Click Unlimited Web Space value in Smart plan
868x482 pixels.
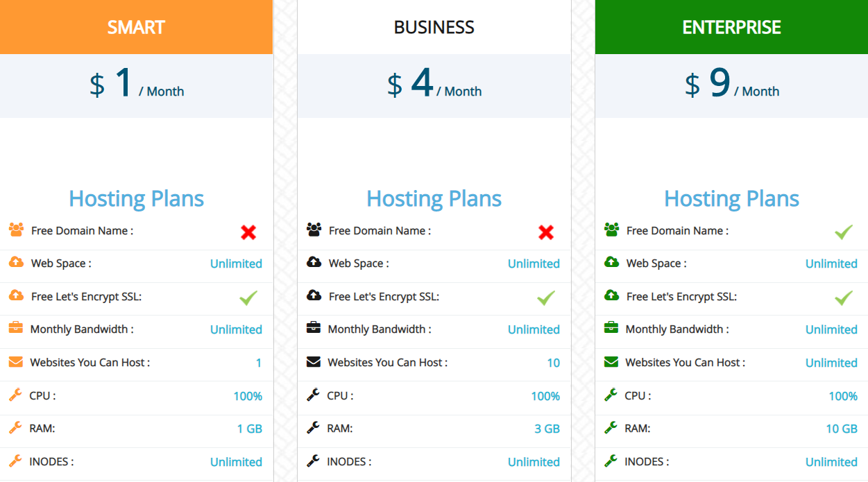pyautogui.click(x=236, y=264)
